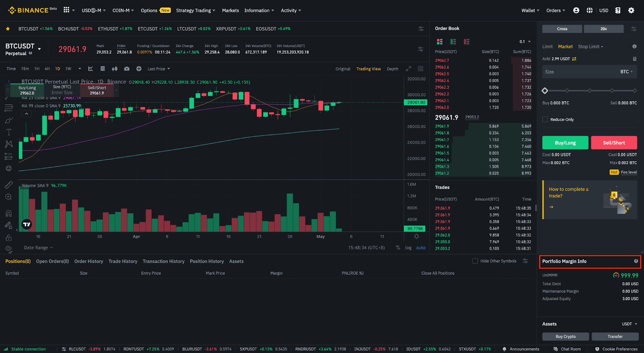Image resolution: width=644 pixels, height=353 pixels.
Task: Open the COIN-M dropdown menu
Action: point(123,10)
